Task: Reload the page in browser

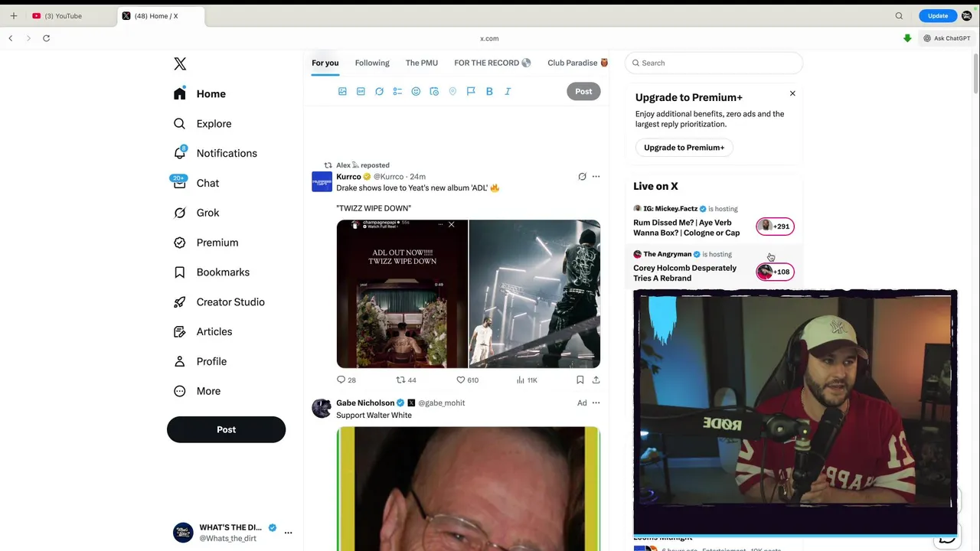Action: point(46,38)
